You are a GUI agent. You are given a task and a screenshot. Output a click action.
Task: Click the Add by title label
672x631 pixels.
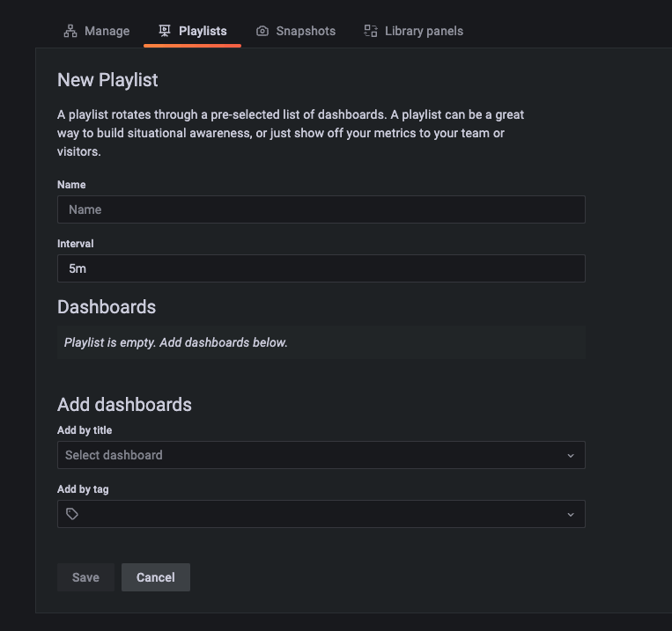point(85,430)
